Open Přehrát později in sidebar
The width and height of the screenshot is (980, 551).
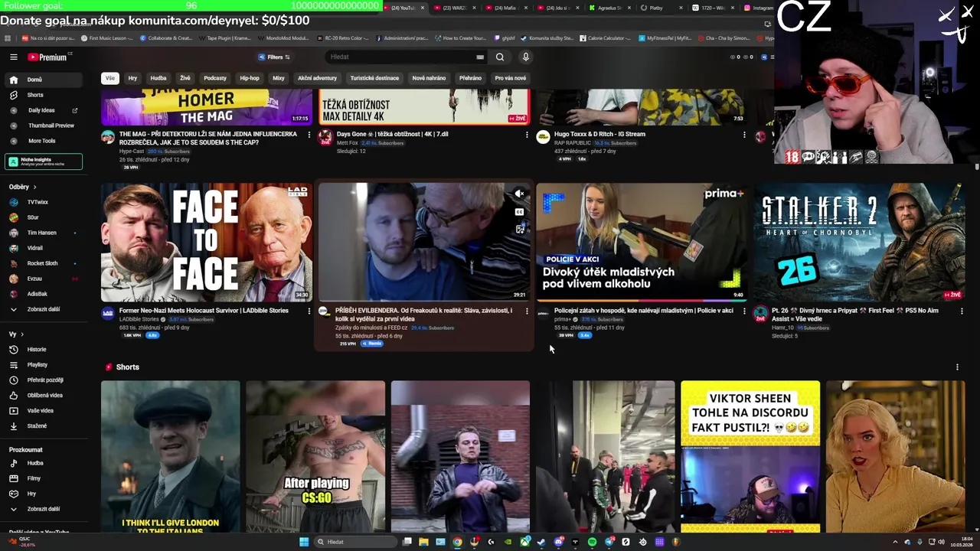[44, 380]
